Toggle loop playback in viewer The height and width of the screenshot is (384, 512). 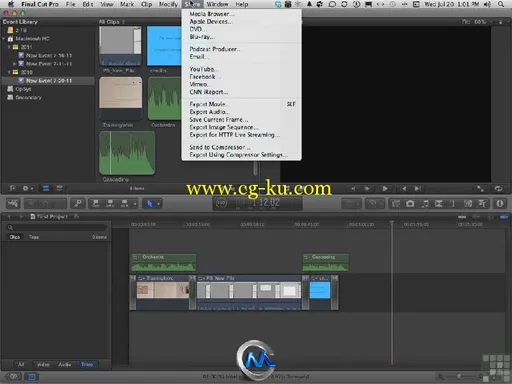[x=498, y=188]
